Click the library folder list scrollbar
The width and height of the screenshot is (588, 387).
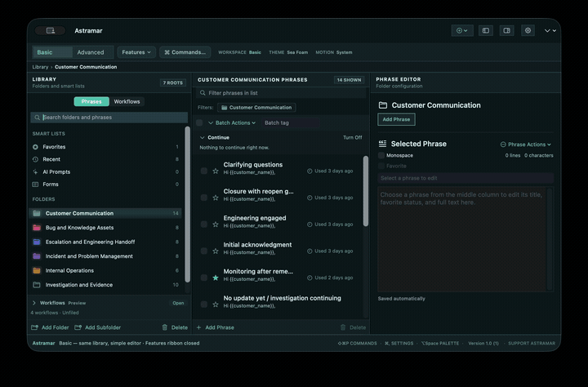(x=188, y=204)
